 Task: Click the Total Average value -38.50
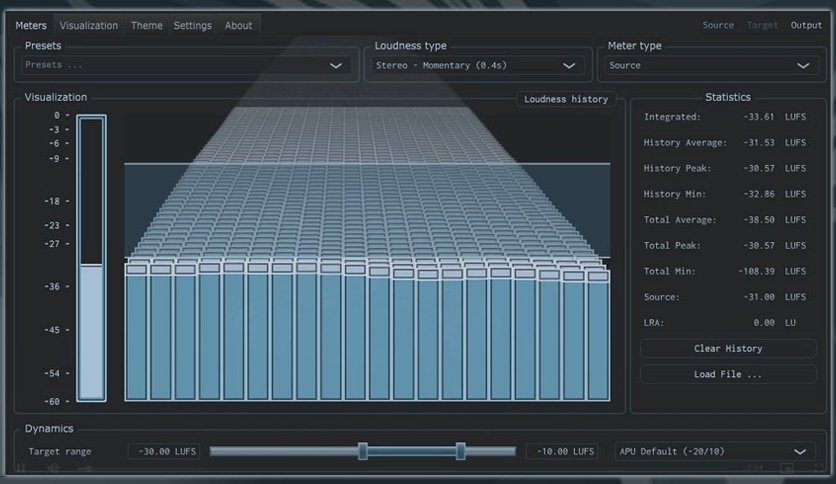[758, 220]
